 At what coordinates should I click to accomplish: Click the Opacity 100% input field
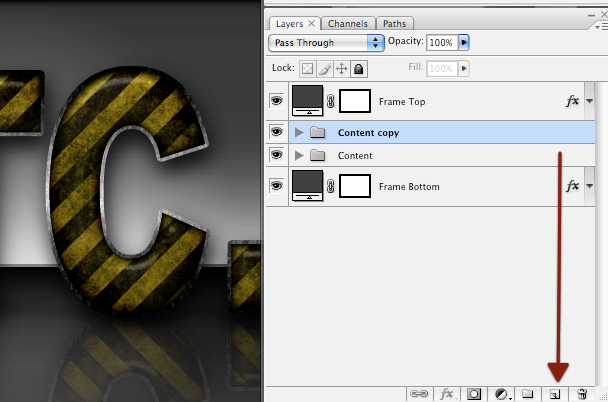442,42
